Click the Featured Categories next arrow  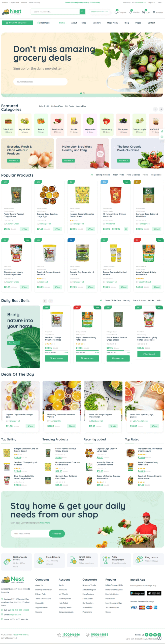click(x=161, y=109)
